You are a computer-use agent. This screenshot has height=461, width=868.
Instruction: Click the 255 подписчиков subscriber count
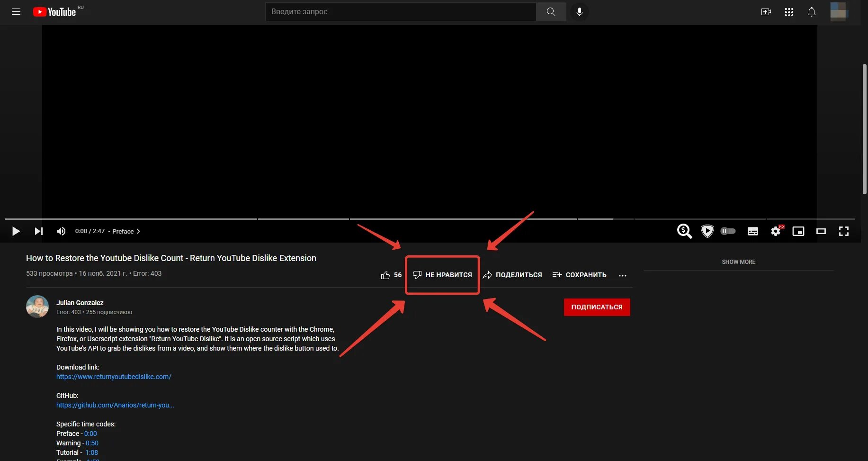pyautogui.click(x=109, y=312)
